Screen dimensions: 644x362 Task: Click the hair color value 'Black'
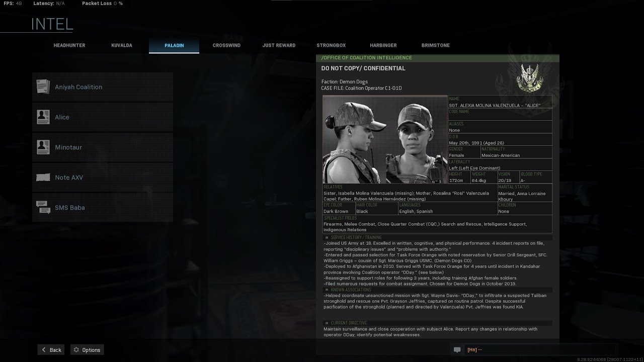coord(362,211)
